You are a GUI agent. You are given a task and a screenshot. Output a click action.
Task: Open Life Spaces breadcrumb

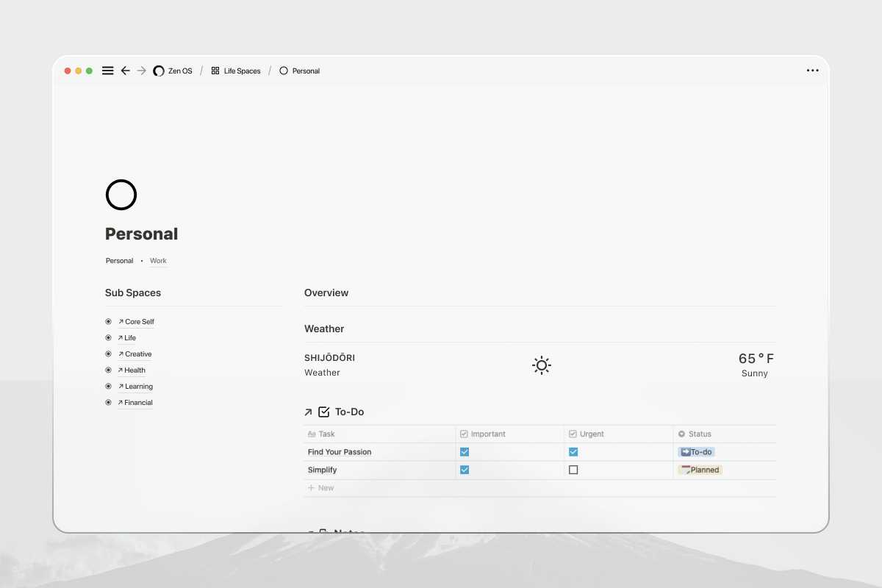pos(243,71)
